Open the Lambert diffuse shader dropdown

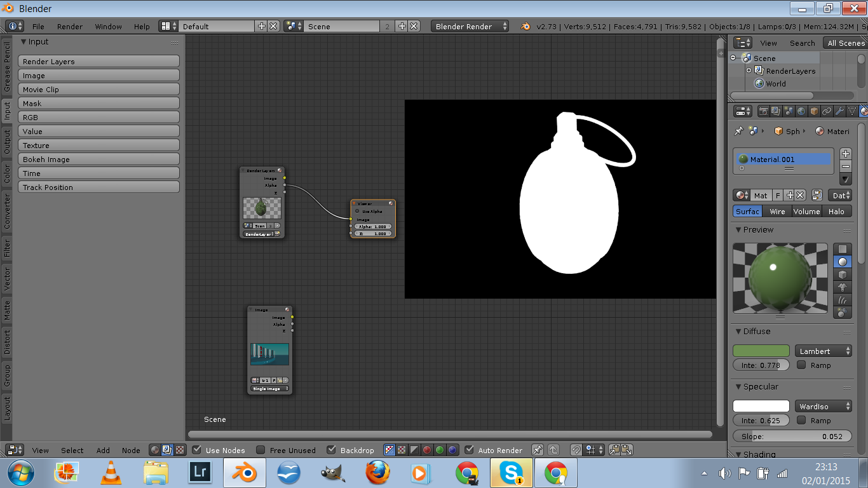[x=823, y=351]
